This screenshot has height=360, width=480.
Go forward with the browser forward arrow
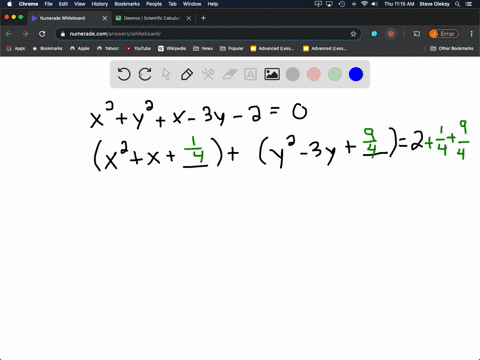coord(25,34)
